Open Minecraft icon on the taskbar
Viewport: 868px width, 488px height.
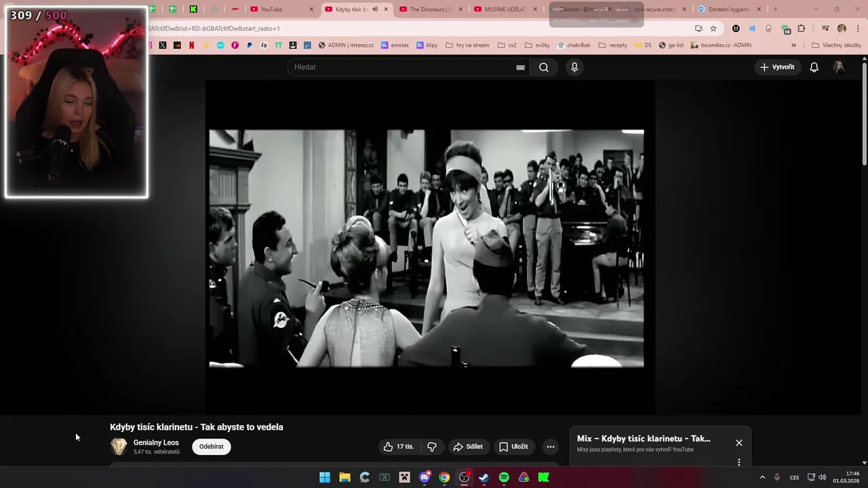[x=404, y=477]
